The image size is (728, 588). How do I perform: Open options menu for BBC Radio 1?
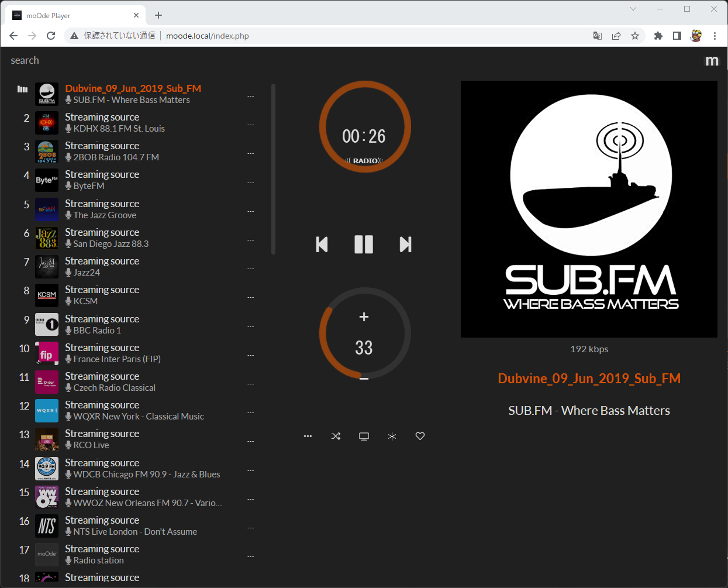tap(250, 326)
